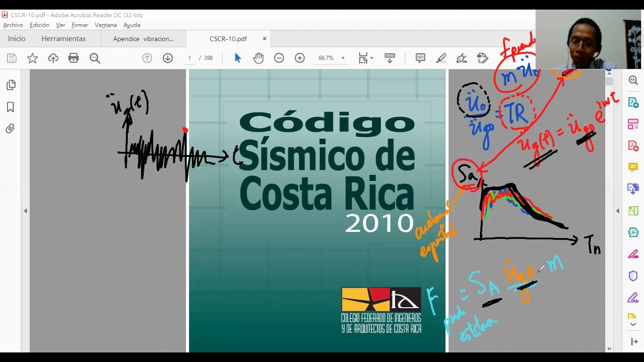This screenshot has width=644, height=362.
Task: Zoom in with plus button
Action: point(300,58)
